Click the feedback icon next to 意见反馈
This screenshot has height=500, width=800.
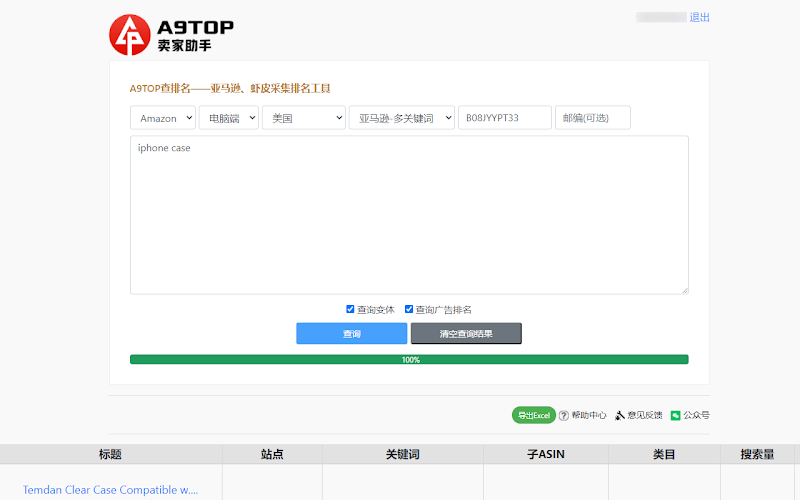[x=619, y=415]
